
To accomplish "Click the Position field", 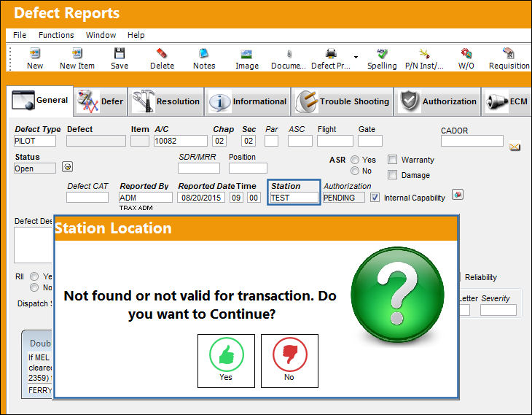I will point(248,168).
